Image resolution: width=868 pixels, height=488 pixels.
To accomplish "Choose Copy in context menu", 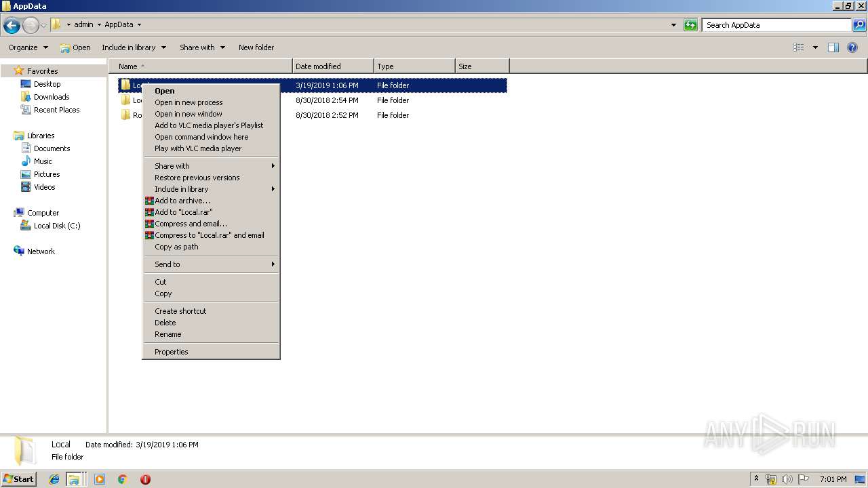I will 211,293.
